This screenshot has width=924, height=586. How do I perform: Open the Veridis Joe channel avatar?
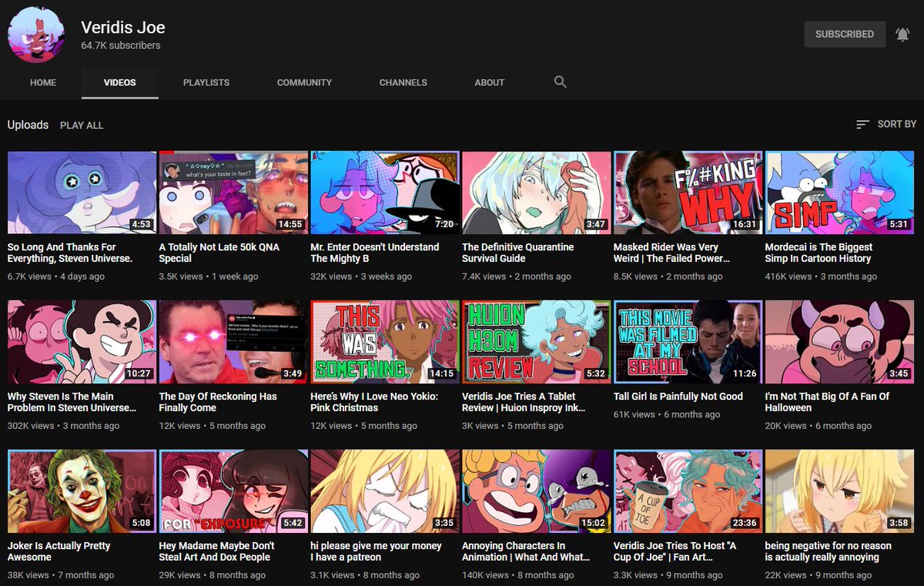tap(36, 35)
